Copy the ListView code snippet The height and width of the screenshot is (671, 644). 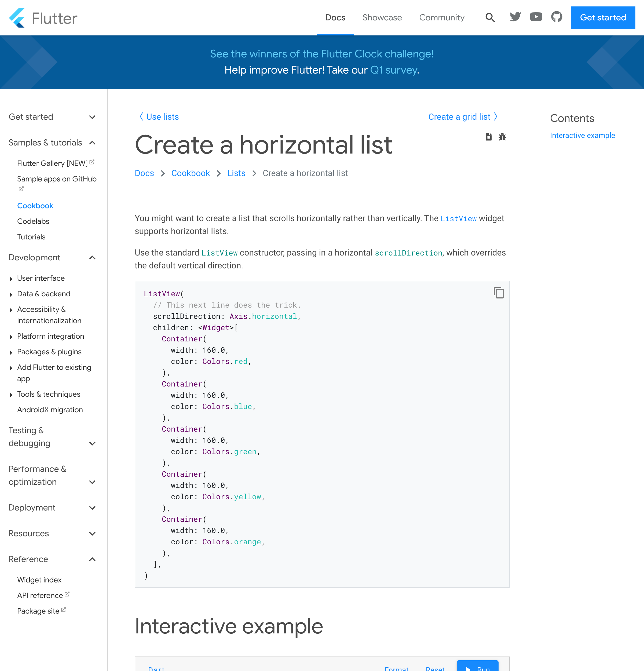click(x=499, y=293)
